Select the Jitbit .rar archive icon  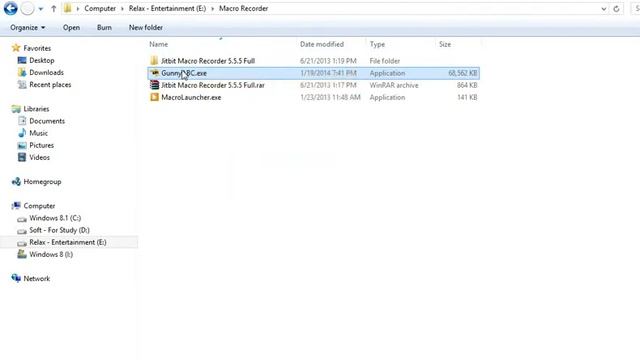[x=154, y=85]
